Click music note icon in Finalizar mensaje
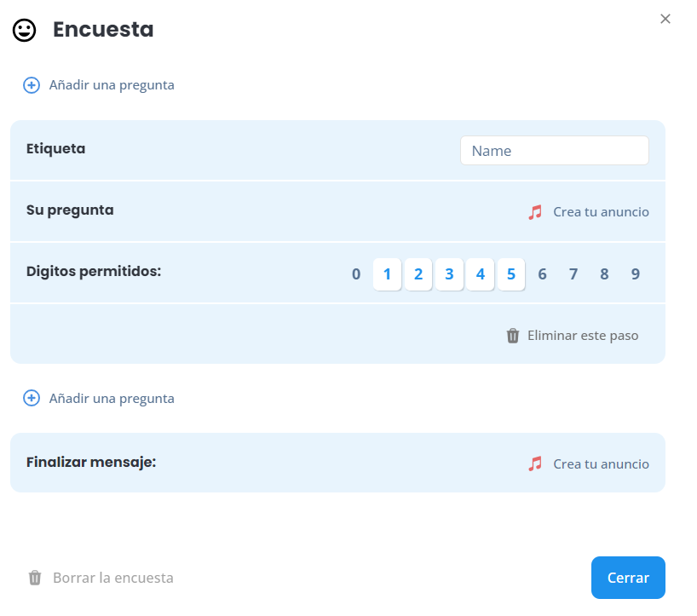Image resolution: width=697 pixels, height=616 pixels. click(x=535, y=463)
